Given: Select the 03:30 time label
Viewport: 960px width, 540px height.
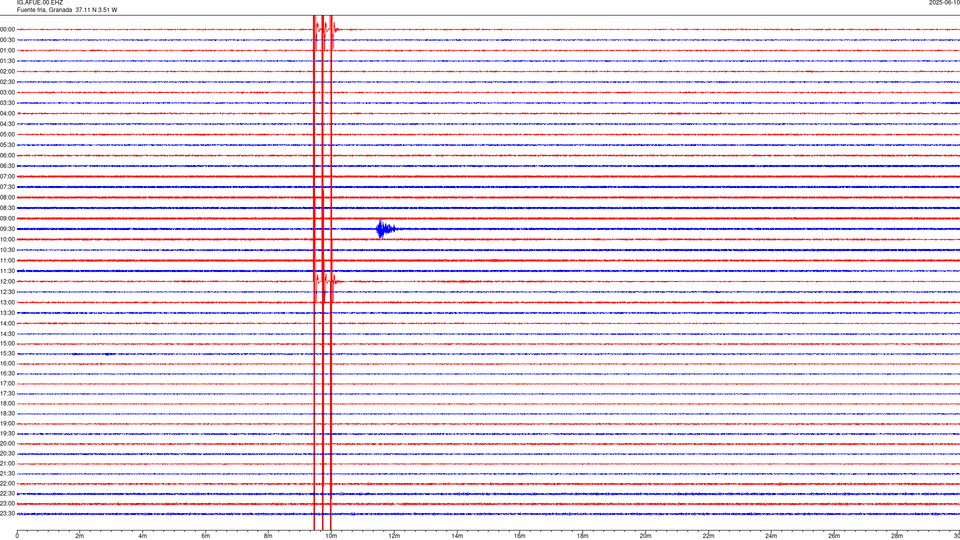Looking at the screenshot, I should point(8,103).
